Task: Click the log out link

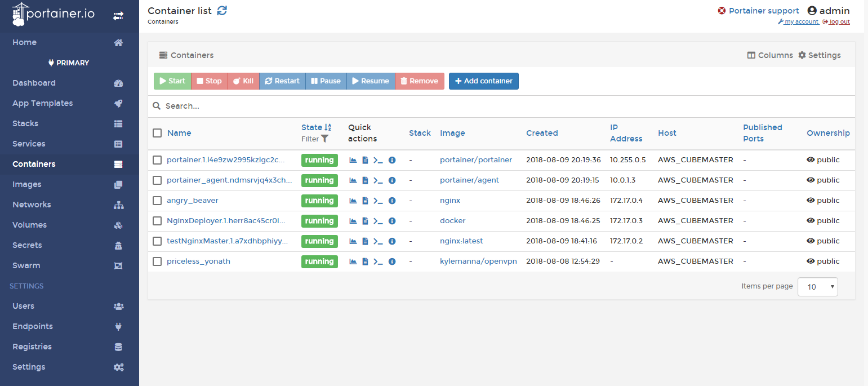Action: (x=836, y=22)
